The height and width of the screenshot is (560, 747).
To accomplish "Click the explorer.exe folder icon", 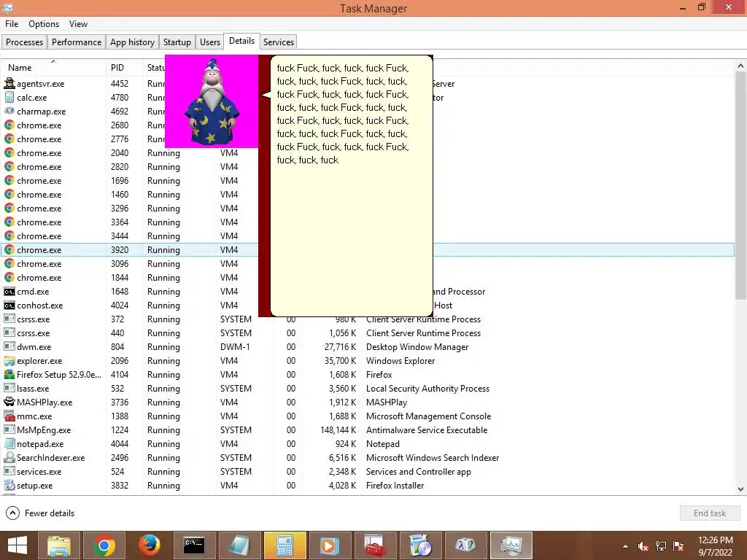I will [x=9, y=360].
